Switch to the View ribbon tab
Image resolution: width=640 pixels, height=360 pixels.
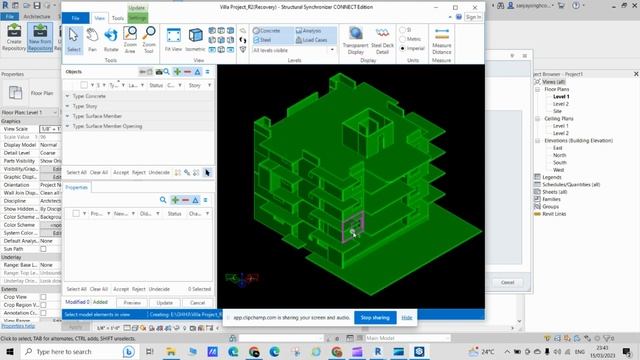pyautogui.click(x=100, y=18)
